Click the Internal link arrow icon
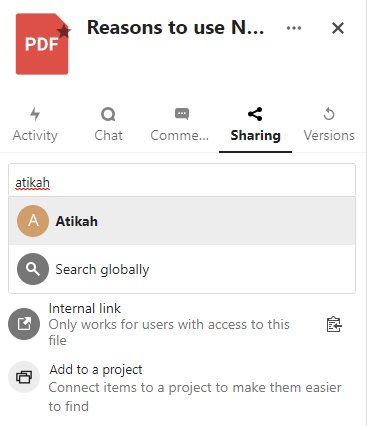Image resolution: width=367 pixels, height=426 pixels. tap(24, 324)
